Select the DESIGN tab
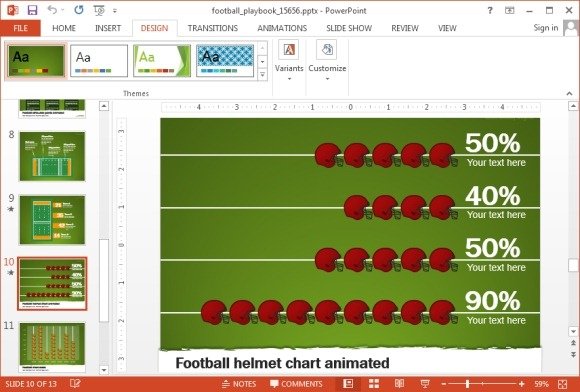This screenshot has height=392, width=580. (x=154, y=28)
